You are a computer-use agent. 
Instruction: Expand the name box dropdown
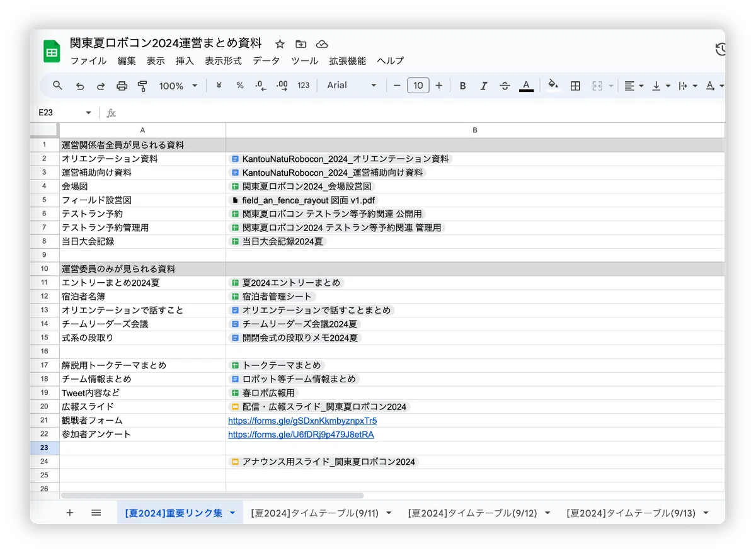coord(88,113)
